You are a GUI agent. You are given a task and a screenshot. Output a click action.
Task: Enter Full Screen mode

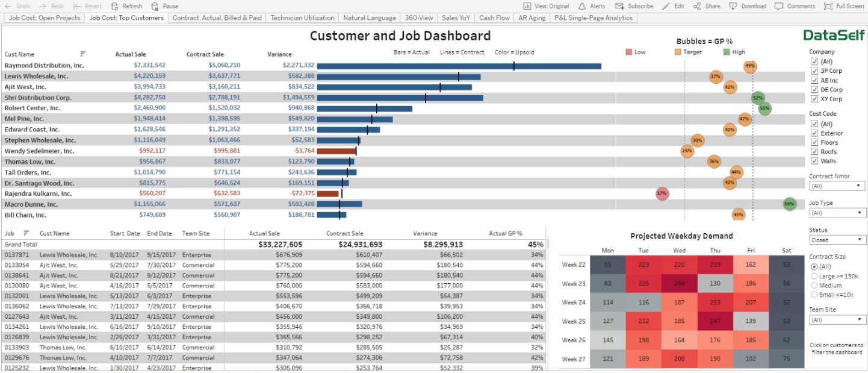click(x=828, y=6)
